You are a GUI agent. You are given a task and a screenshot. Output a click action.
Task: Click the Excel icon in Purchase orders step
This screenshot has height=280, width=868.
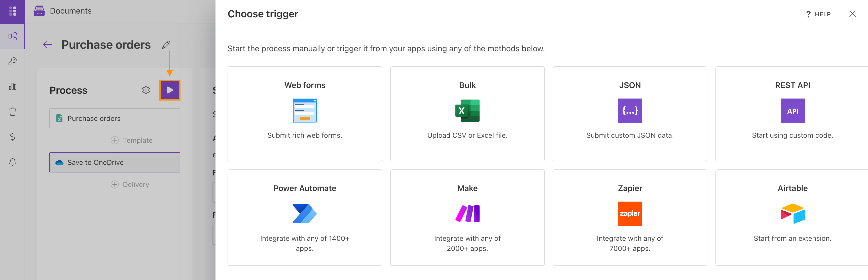[59, 118]
